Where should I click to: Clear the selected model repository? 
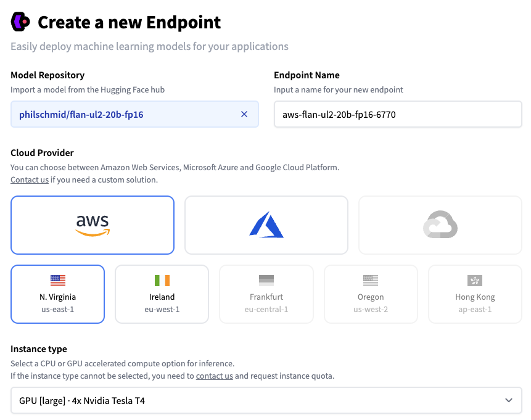(245, 114)
